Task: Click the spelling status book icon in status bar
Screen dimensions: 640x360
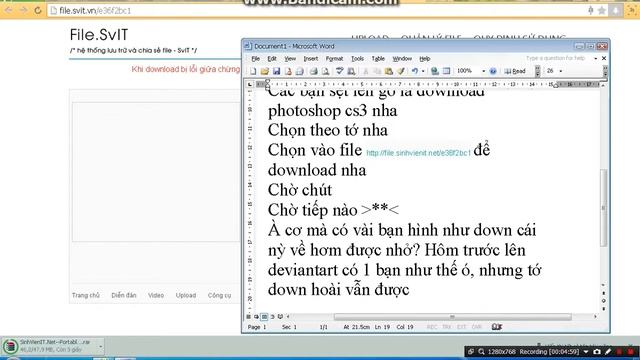Action: [497, 327]
